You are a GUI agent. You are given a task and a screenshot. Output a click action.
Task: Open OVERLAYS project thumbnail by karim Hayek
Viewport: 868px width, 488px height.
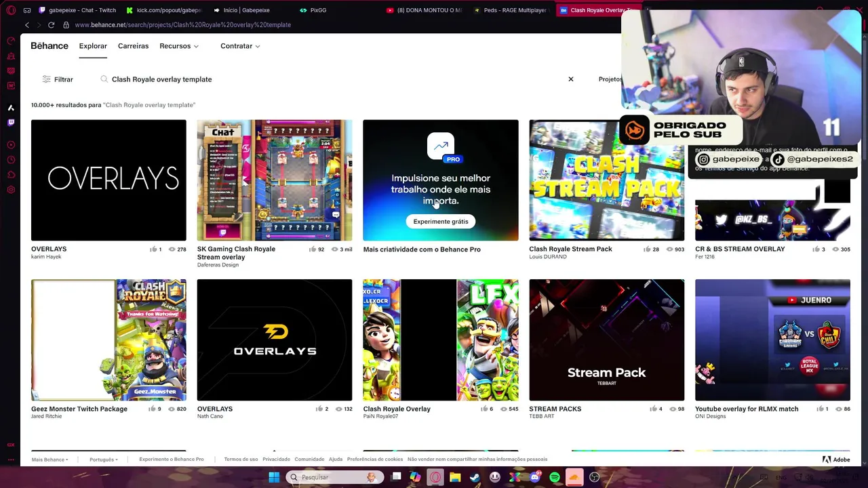point(108,180)
